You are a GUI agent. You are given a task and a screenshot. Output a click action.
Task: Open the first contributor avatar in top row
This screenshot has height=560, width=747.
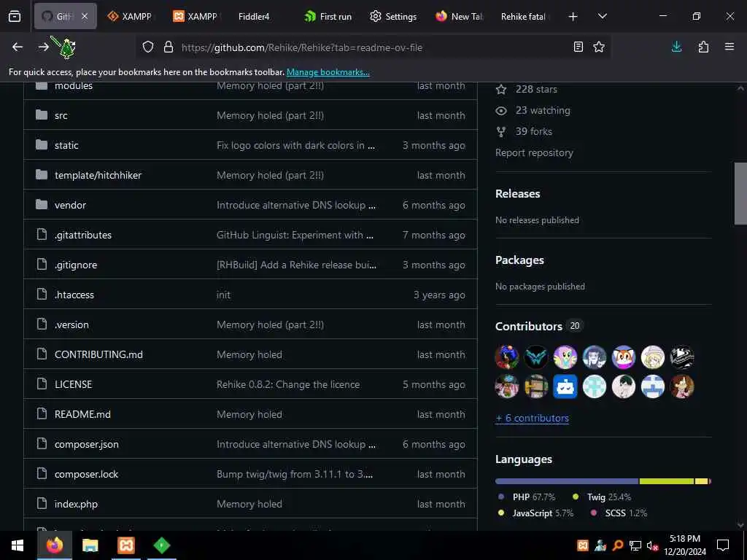tap(507, 357)
